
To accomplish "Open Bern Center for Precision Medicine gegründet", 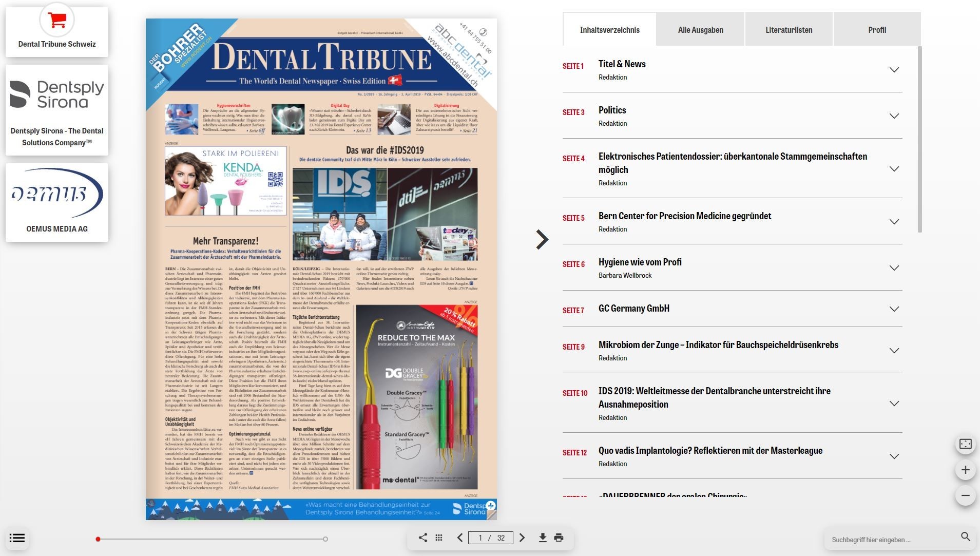I will (x=685, y=216).
